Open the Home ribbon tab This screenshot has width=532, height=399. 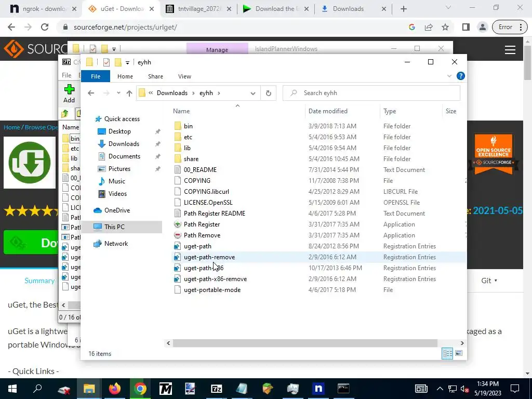pos(125,76)
